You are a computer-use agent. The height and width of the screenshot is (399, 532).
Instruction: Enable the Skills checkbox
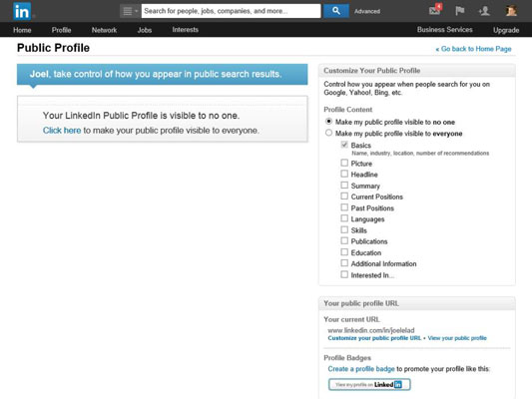[x=344, y=229]
